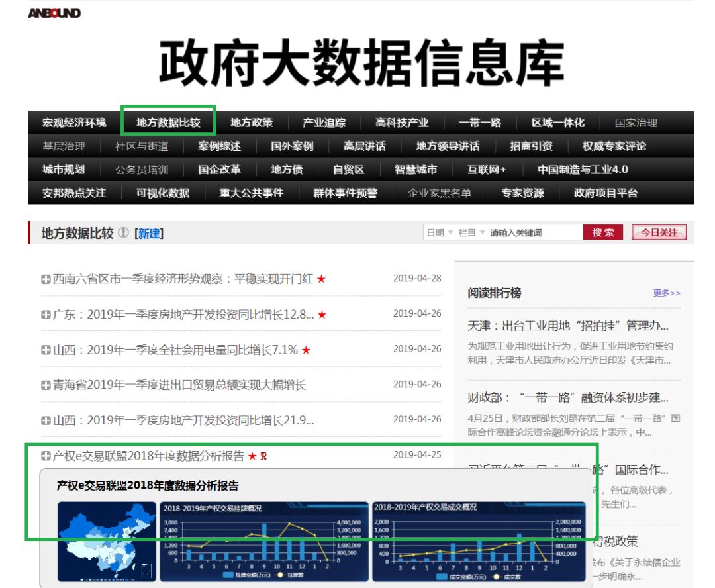Select 国外案例 menu item
715x588 pixels.
(x=293, y=146)
